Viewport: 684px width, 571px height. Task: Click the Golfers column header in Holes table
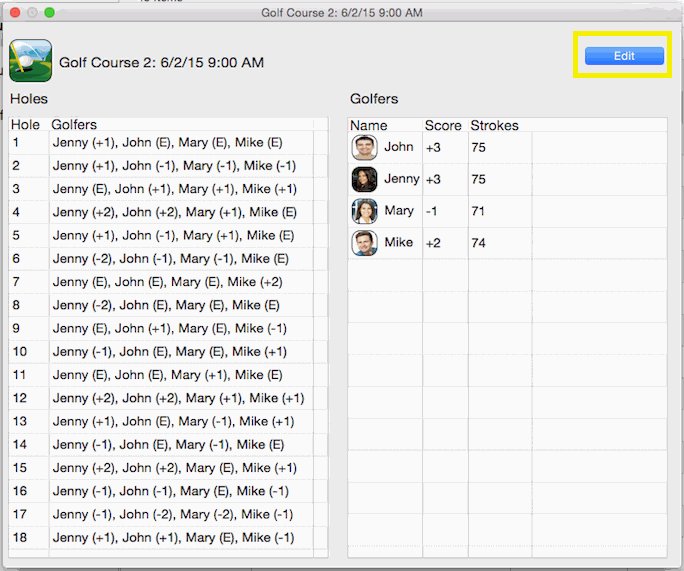click(x=74, y=125)
